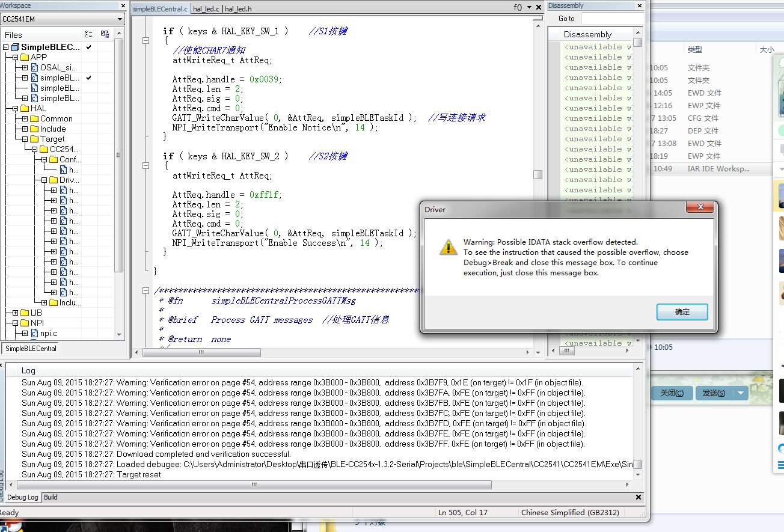The width and height of the screenshot is (784, 532).
Task: Collapse the S2 key if-block fold marker
Action: (145, 166)
